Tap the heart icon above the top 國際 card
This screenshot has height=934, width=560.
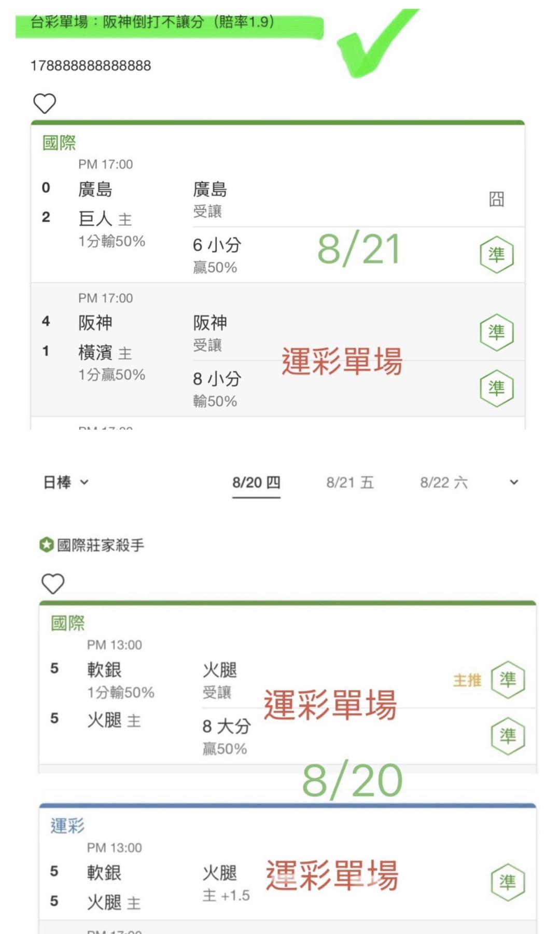point(45,103)
